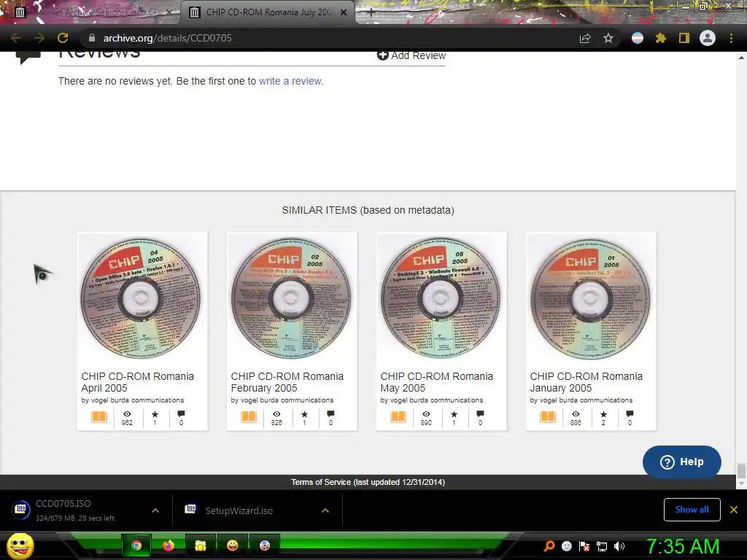Click reviews bubble on May 2005 card

pyautogui.click(x=480, y=414)
